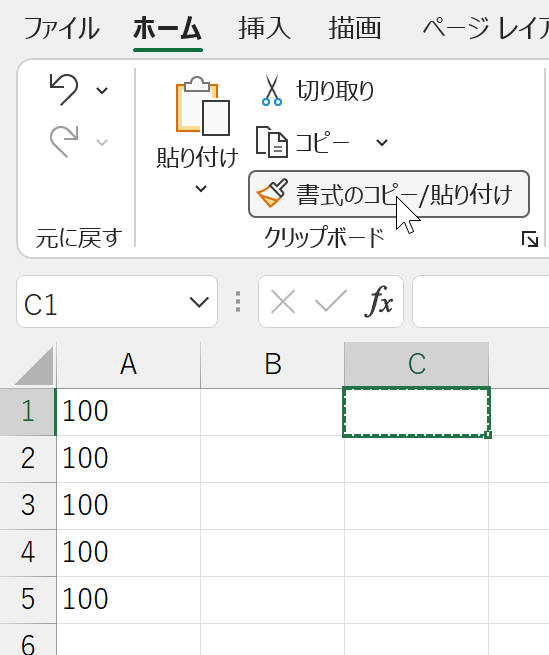
Task: Select row 2 header
Action: coord(28,459)
